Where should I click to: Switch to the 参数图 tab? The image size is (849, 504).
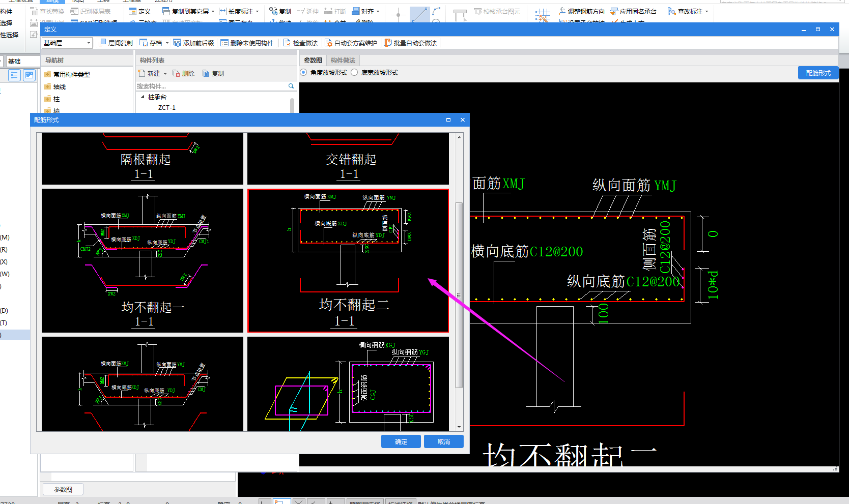point(313,61)
